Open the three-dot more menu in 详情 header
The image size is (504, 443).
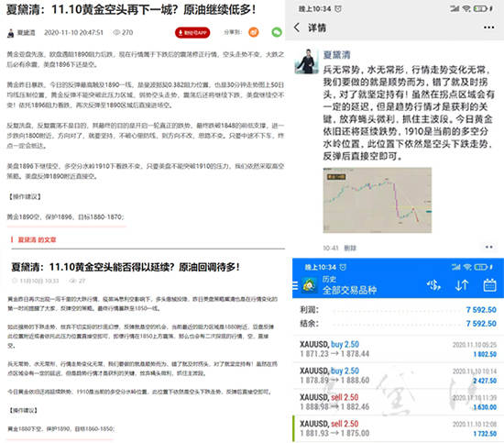coord(489,28)
